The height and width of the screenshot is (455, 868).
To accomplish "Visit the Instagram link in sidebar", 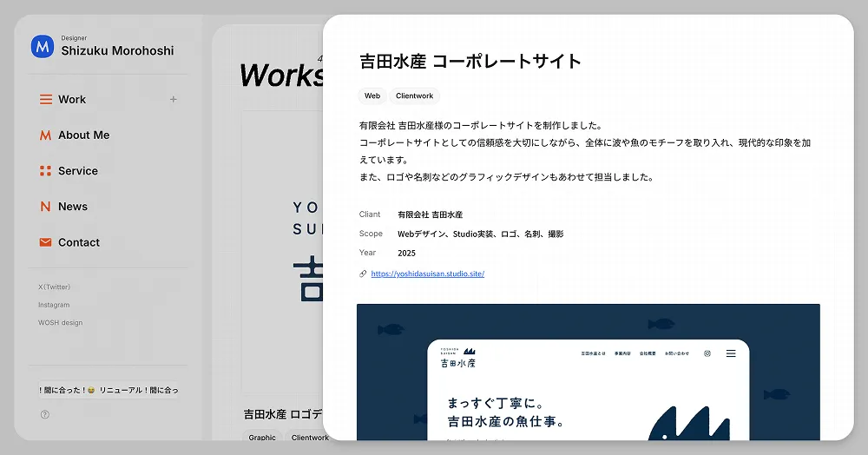I will (54, 305).
